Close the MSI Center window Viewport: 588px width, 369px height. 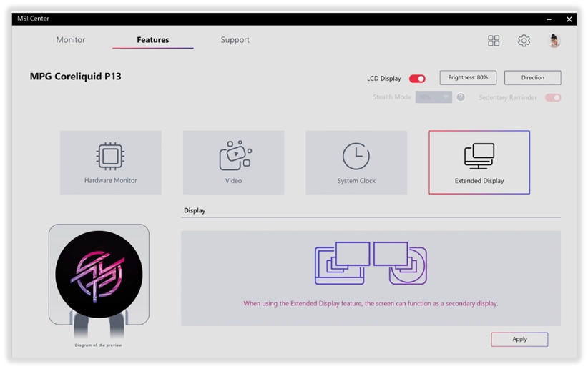point(569,19)
